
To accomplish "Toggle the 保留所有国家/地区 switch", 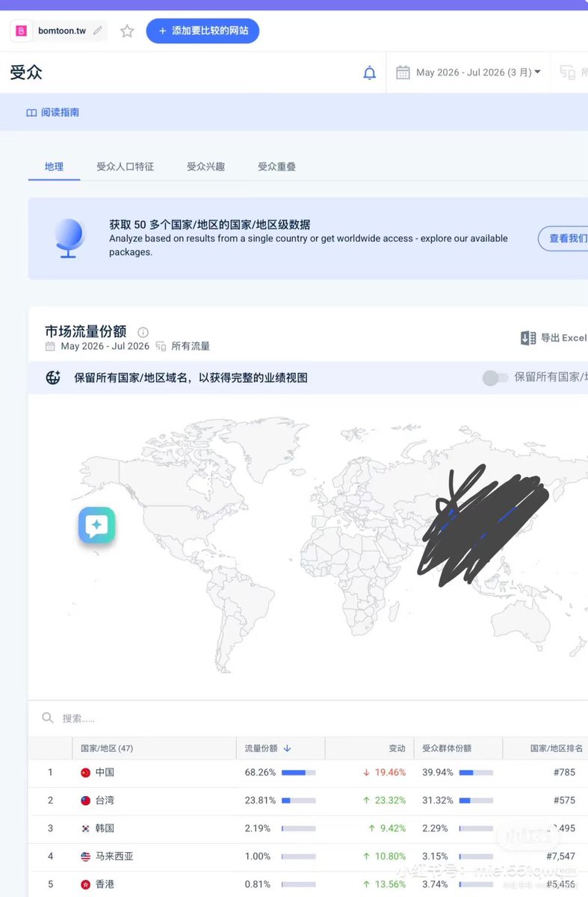I will pos(495,377).
